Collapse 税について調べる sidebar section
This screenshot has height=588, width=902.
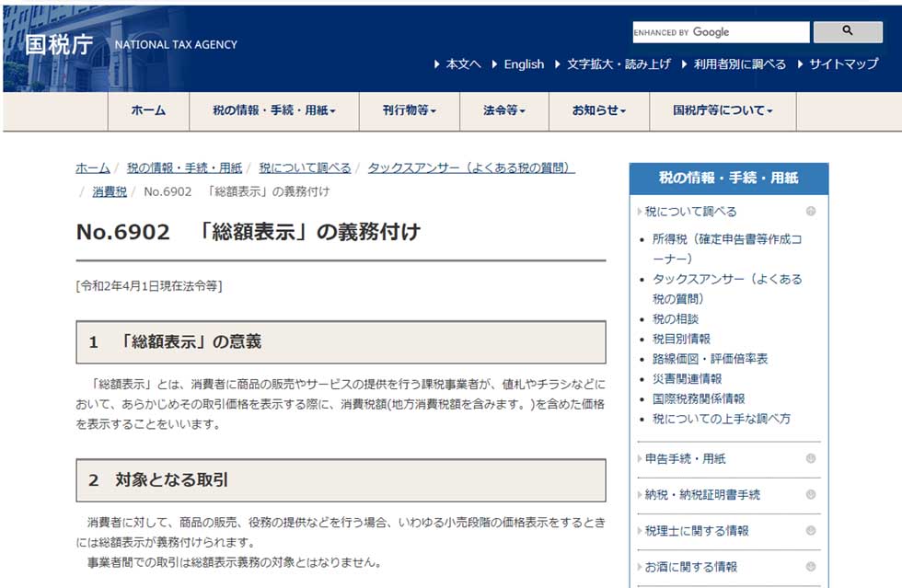[x=690, y=212]
